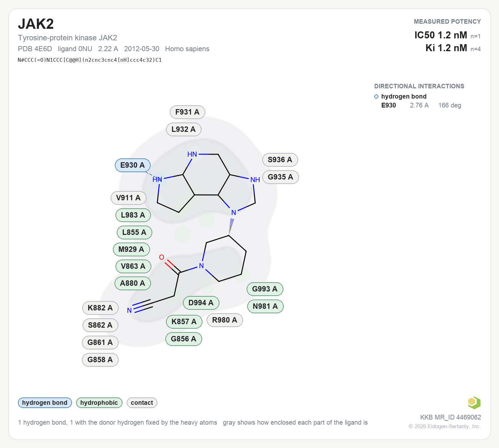Click the V863 A residue label
The height and width of the screenshot is (448, 499).
[x=133, y=266]
